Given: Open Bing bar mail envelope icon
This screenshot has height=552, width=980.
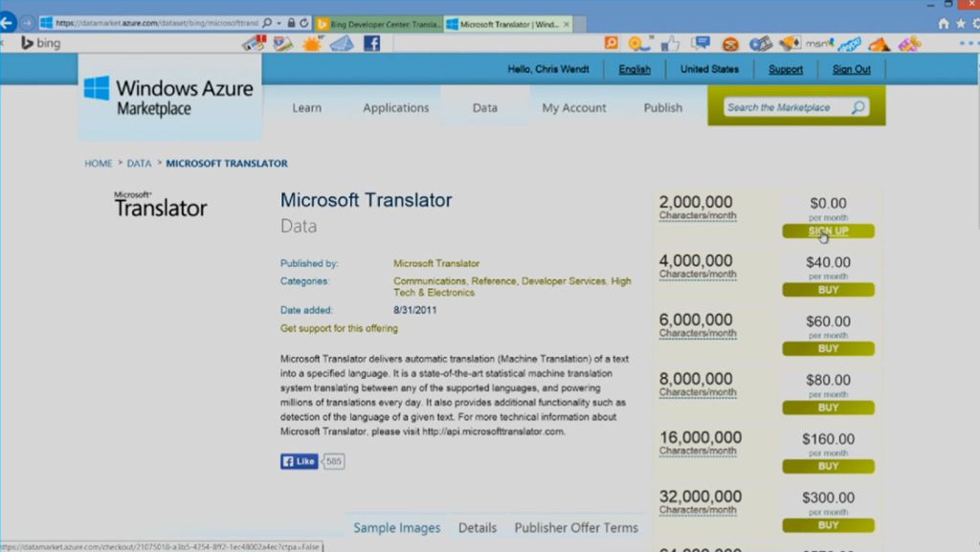Looking at the screenshot, I should pos(342,43).
